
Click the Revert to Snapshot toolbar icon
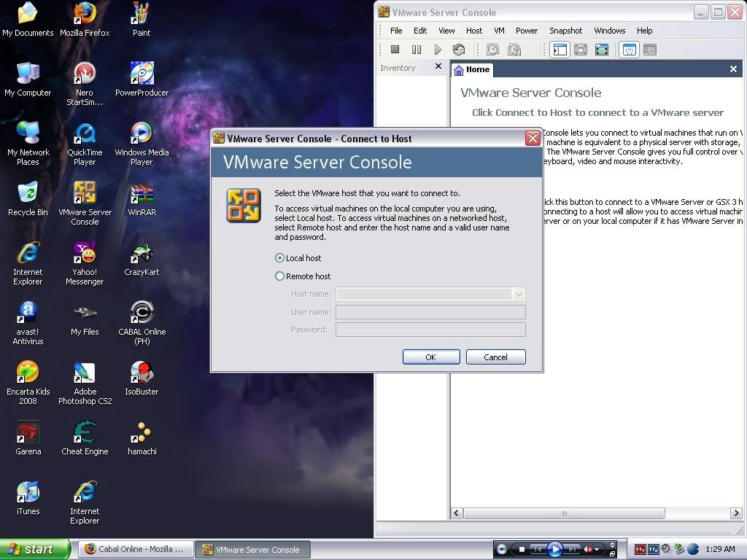pos(514,49)
